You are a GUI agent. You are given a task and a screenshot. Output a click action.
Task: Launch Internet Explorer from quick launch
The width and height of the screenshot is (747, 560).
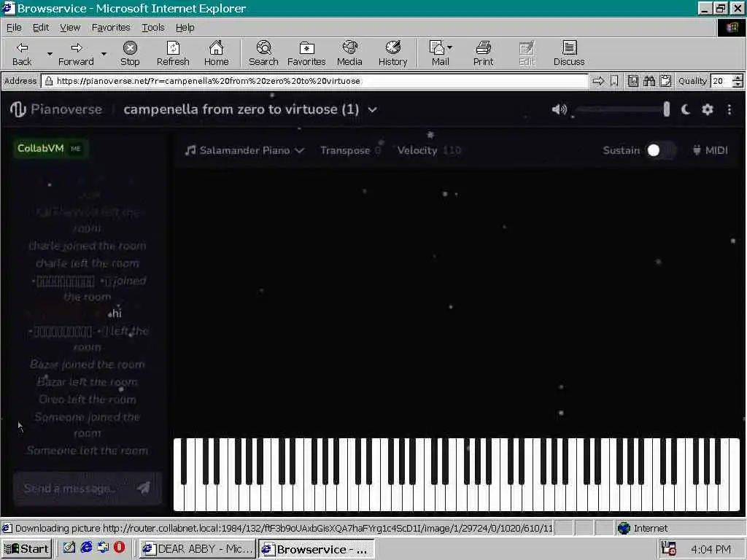point(86,548)
